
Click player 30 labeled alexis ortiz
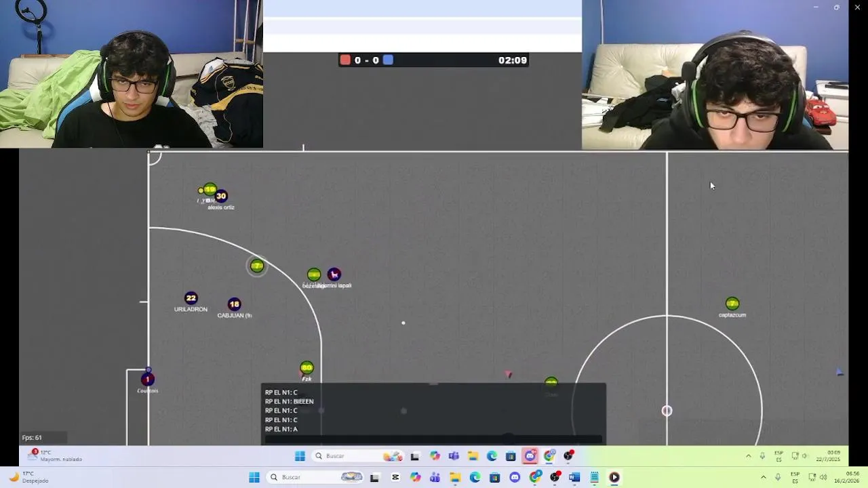220,197
